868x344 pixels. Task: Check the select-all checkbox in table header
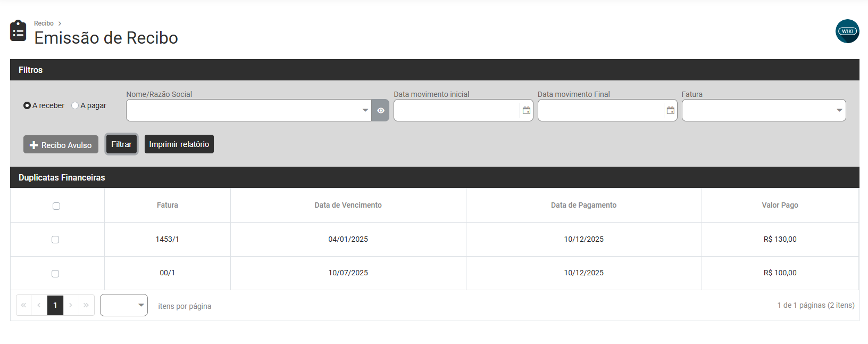56,206
